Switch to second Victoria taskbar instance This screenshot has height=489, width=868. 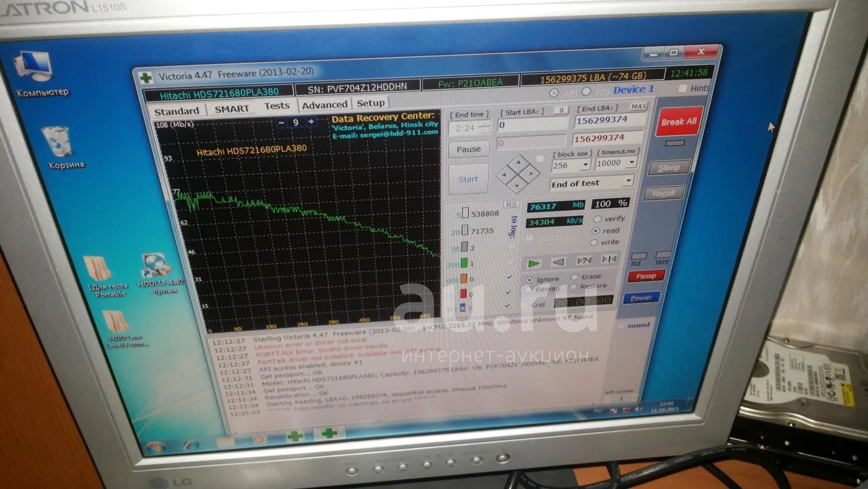[x=329, y=433]
